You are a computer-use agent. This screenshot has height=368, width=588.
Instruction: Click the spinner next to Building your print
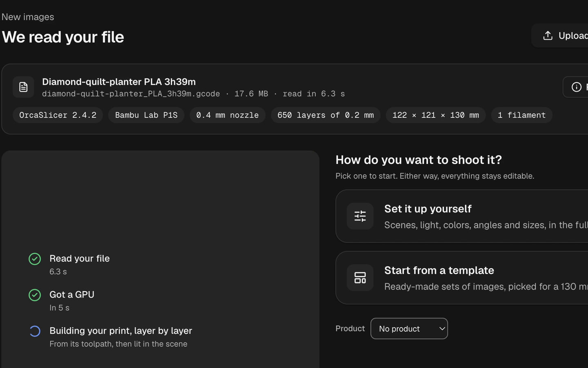35,331
